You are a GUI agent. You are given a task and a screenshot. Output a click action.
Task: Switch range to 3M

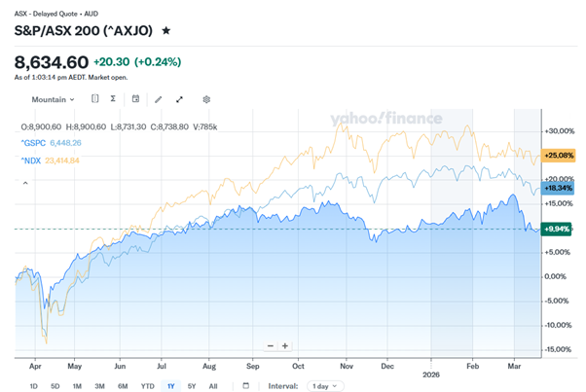click(99, 386)
